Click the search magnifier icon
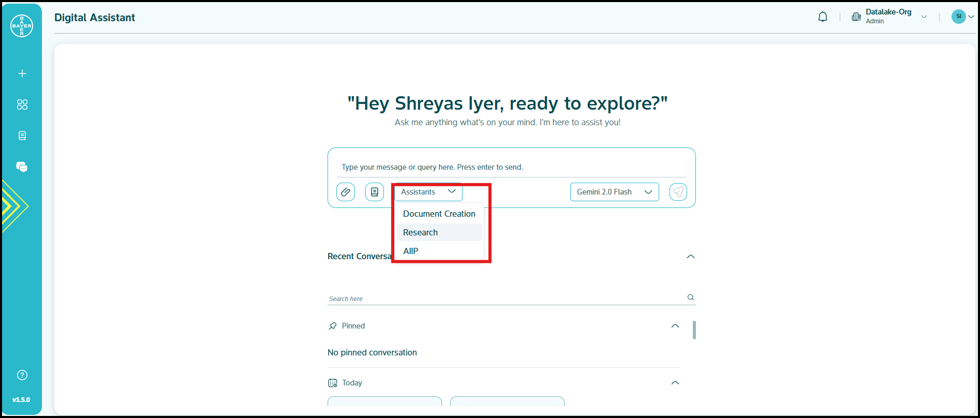The width and height of the screenshot is (980, 418). point(690,297)
